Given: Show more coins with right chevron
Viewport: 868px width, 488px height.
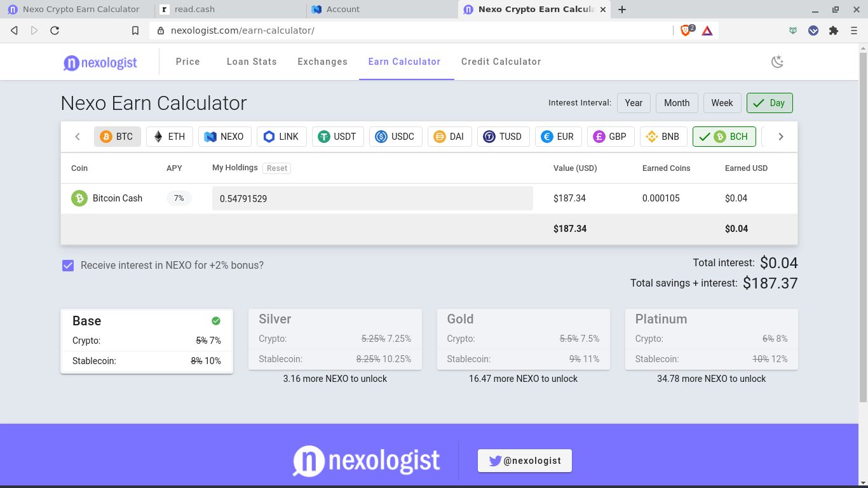Looking at the screenshot, I should point(781,137).
